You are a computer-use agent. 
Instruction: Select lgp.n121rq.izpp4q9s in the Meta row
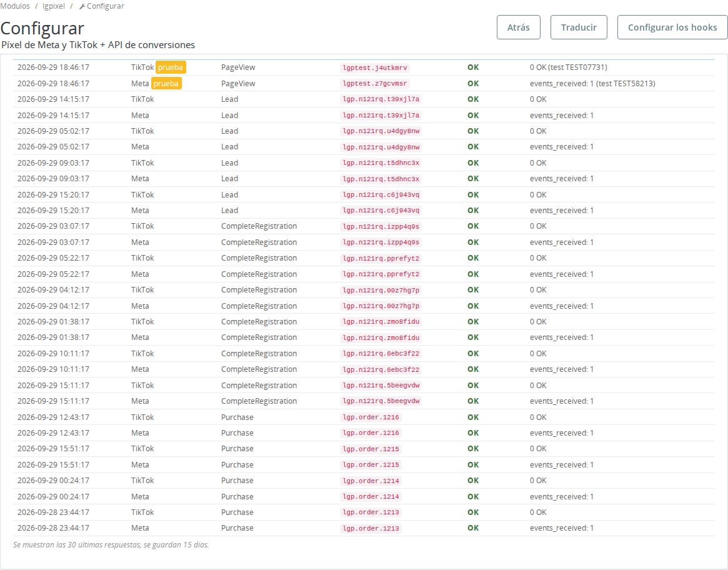click(381, 242)
